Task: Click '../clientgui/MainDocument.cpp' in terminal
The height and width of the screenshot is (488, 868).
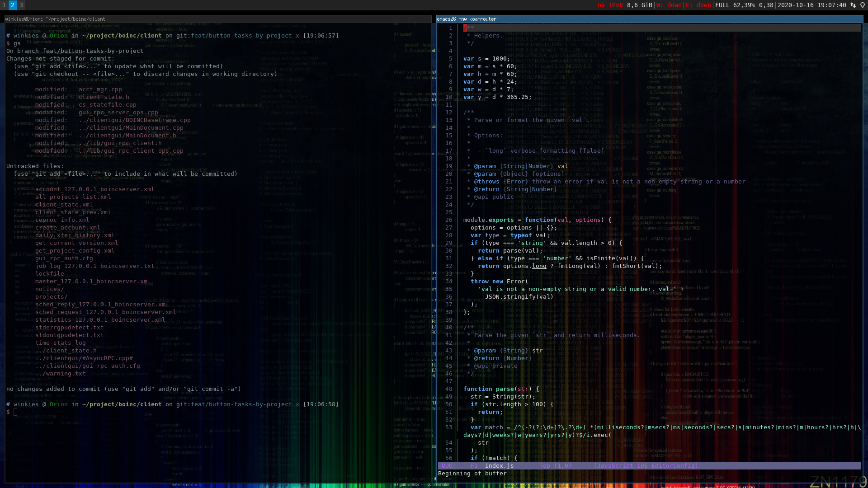Action: (x=131, y=128)
